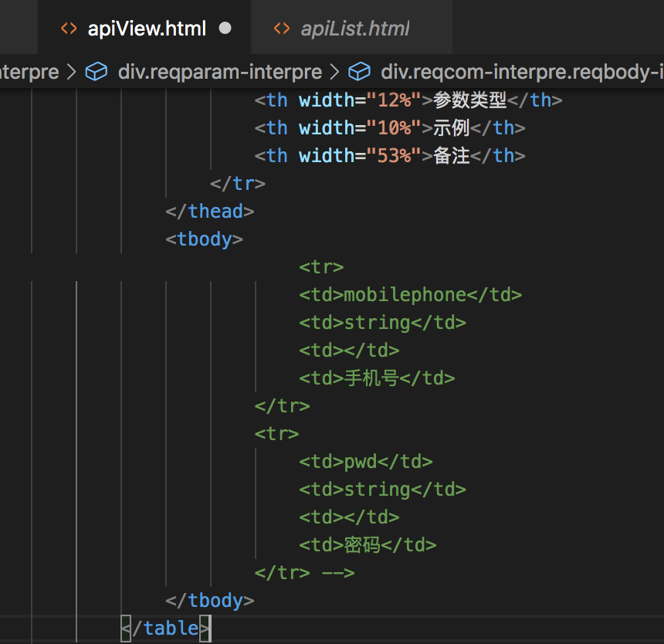Place cursor on the closing </thead> tag
The height and width of the screenshot is (644, 664).
(x=210, y=212)
